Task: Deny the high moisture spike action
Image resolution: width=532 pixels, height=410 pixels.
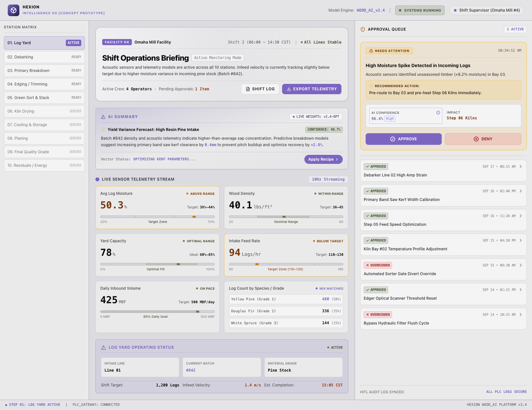Action: [483, 139]
